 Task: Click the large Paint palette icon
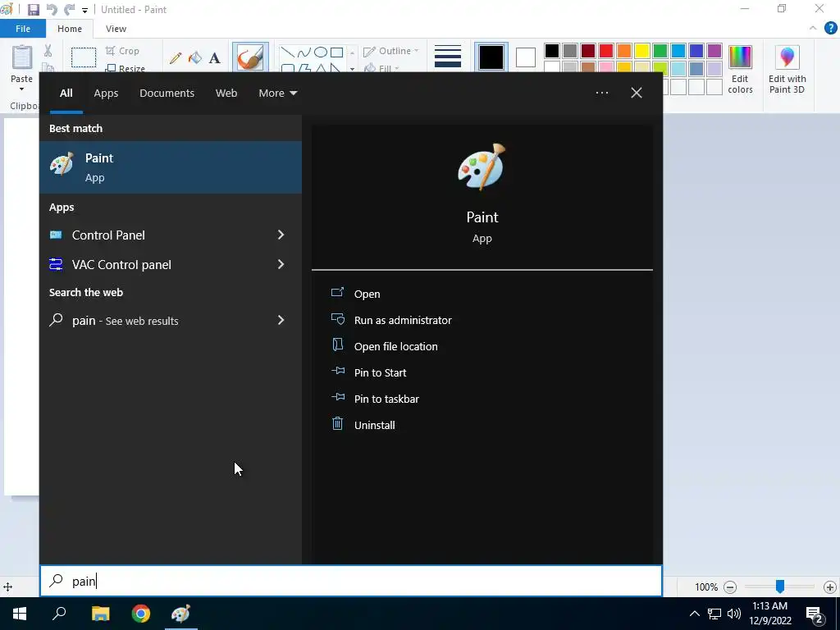click(482, 167)
